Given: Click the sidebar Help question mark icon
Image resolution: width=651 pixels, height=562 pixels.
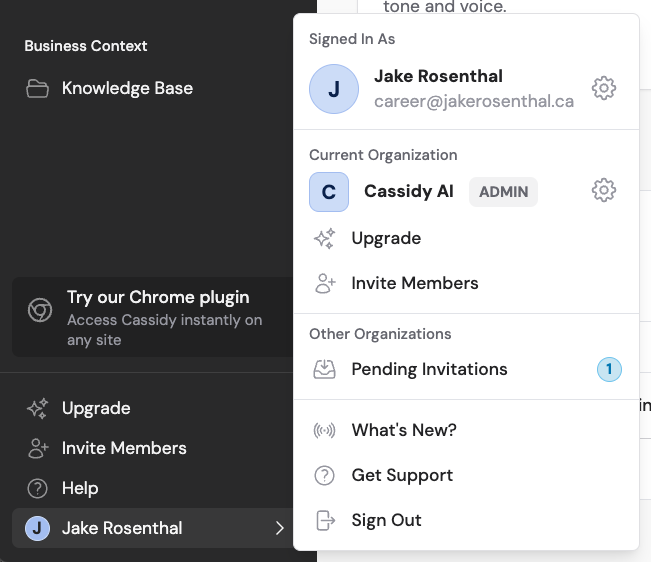Looking at the screenshot, I should (x=38, y=489).
